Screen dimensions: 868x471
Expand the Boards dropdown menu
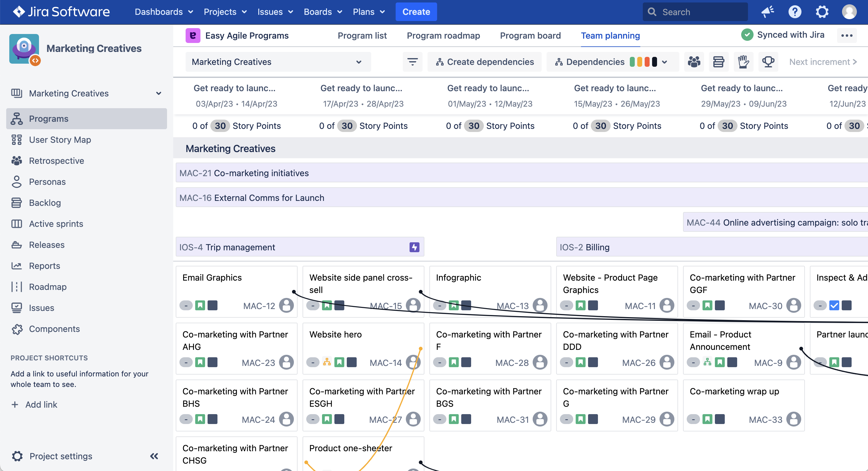point(323,12)
